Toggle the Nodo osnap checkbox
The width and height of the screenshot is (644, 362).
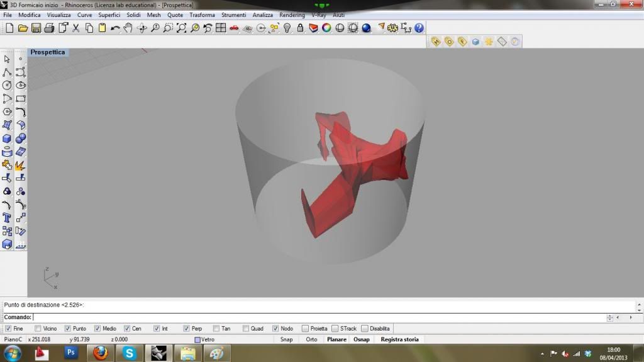pos(275,328)
